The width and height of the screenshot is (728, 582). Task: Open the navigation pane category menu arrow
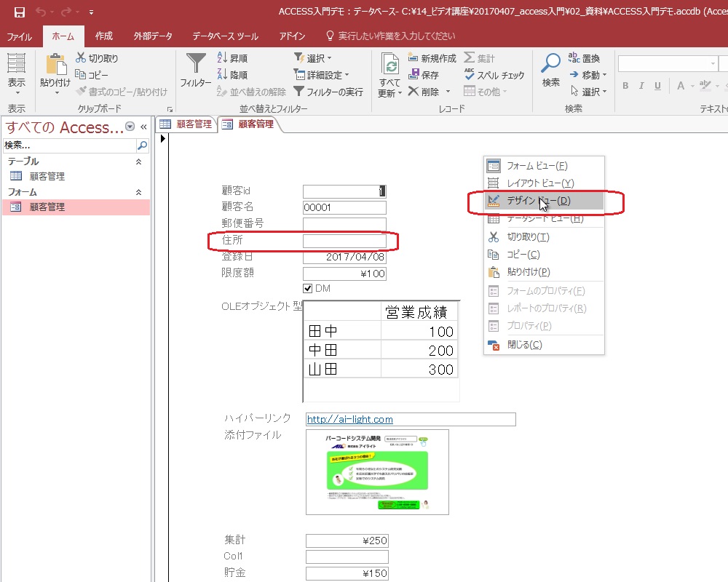(130, 127)
